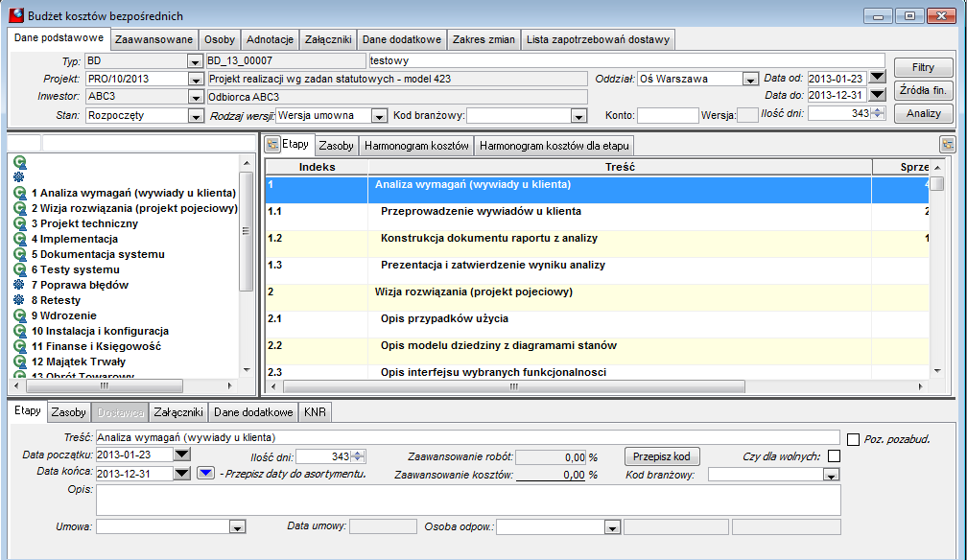
Task: Open the Harmonogram kosztów tab
Action: point(416,146)
